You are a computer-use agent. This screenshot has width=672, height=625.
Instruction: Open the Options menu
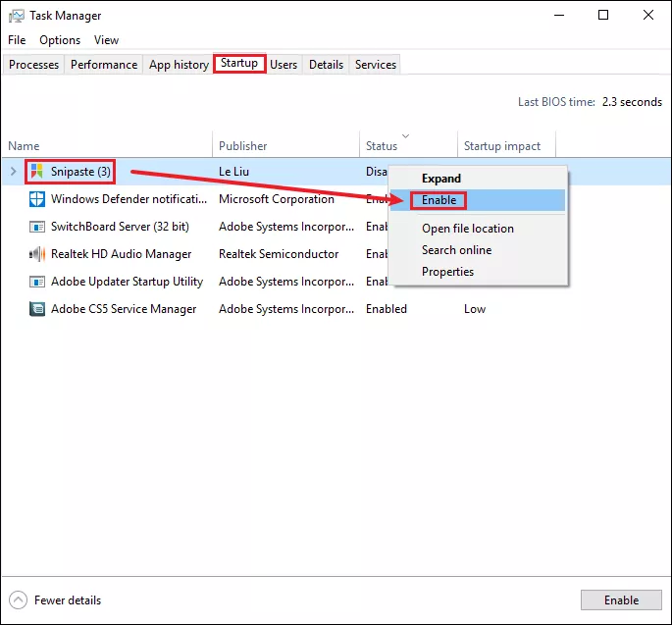(60, 40)
